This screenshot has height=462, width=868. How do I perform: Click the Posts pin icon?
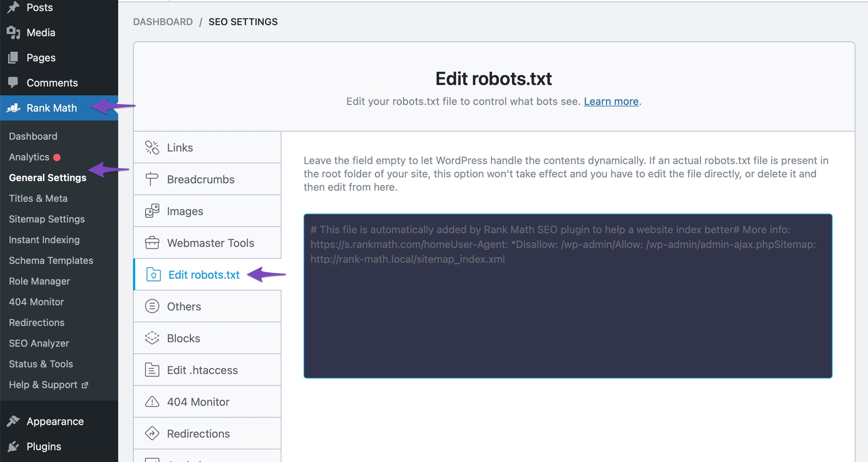(x=13, y=7)
